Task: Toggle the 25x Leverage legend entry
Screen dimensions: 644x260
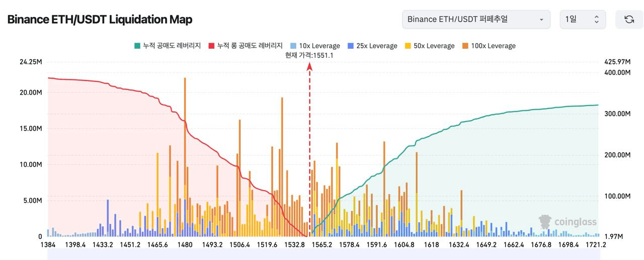Action: click(x=372, y=46)
